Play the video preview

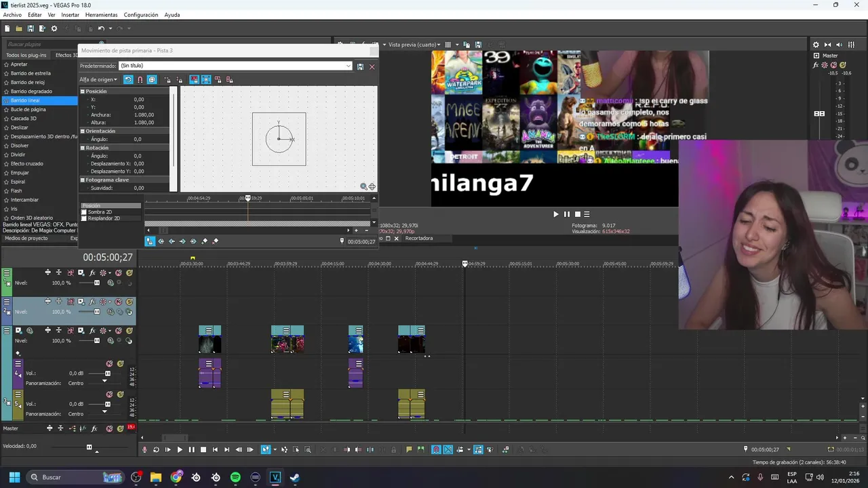[556, 214]
